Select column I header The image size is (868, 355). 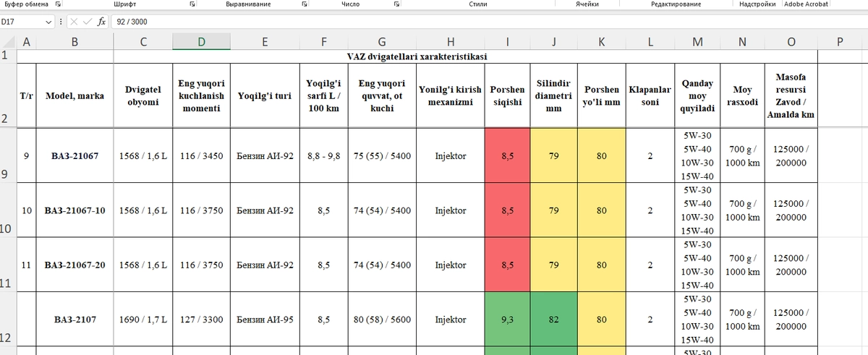point(508,43)
